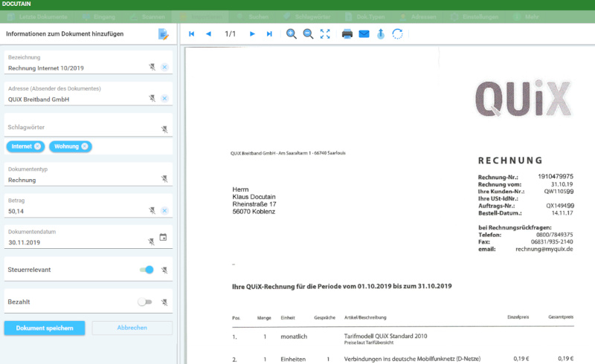
Task: Disable the Steuerrelevant switch
Action: [x=147, y=270]
